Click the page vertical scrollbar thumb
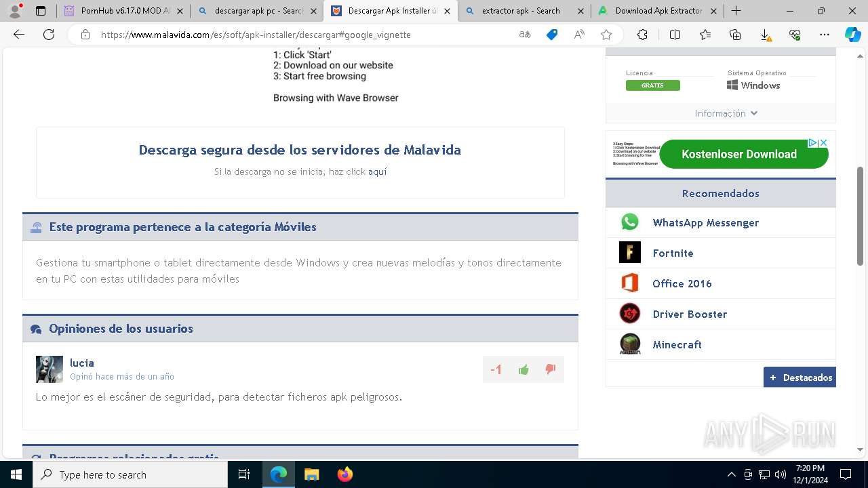Viewport: 868px width, 488px height. (x=860, y=216)
